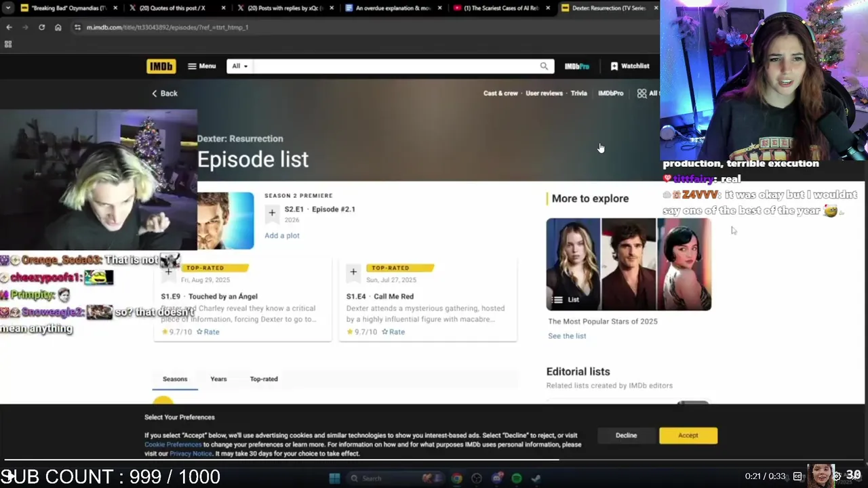Click the All topics grid icon

[642, 94]
